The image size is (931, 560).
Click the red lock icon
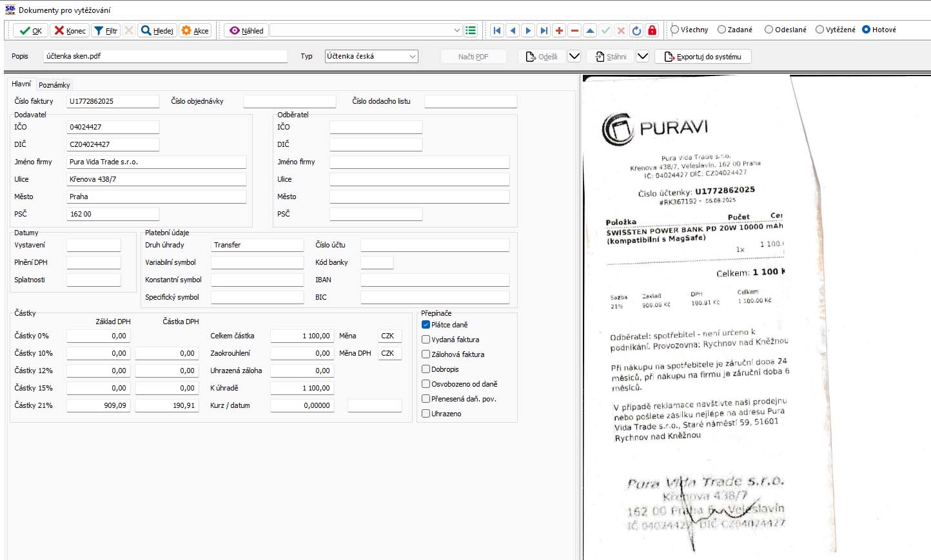(652, 30)
